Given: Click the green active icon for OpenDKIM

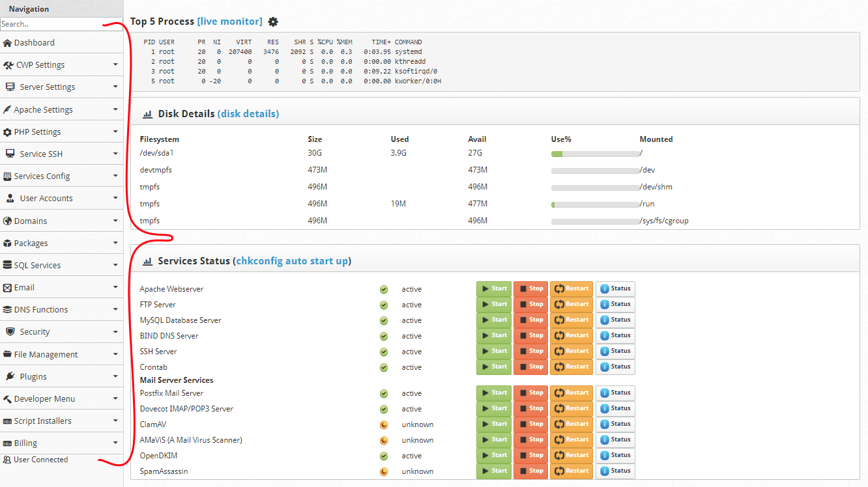Looking at the screenshot, I should point(384,456).
